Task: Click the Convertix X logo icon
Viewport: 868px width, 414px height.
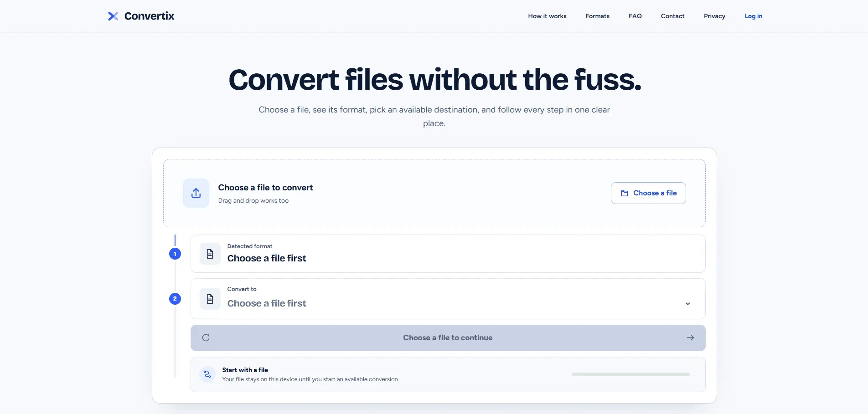Action: click(113, 16)
